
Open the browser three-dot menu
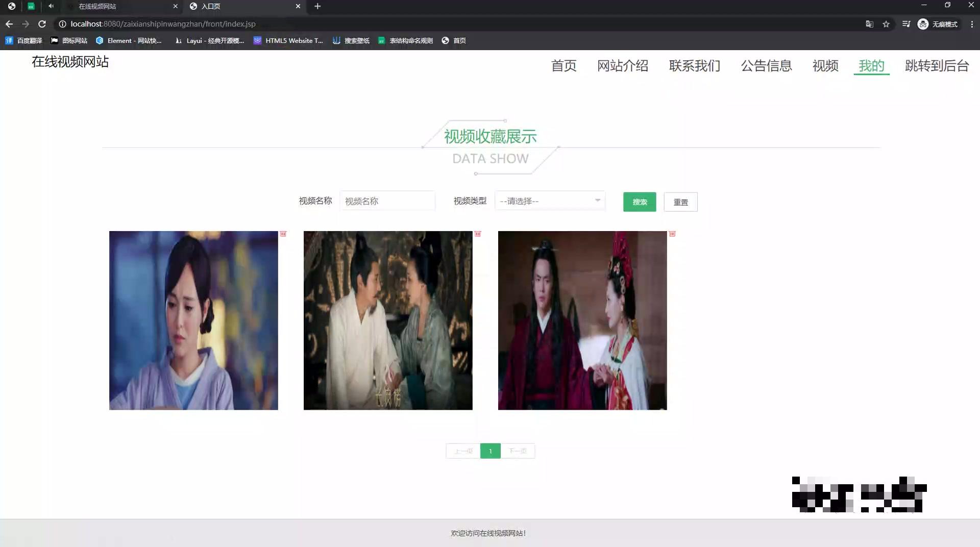tap(972, 24)
